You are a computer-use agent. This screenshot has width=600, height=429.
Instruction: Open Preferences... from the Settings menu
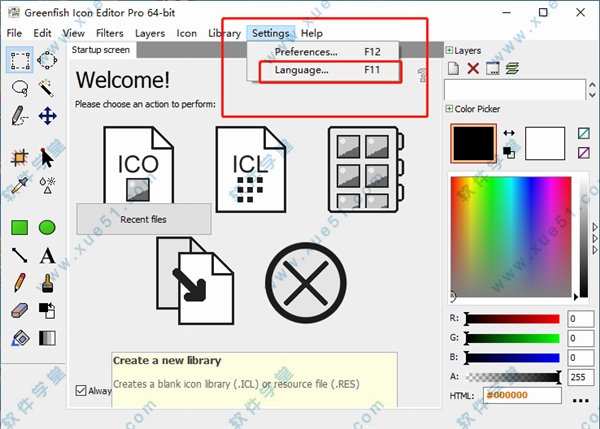coord(305,52)
